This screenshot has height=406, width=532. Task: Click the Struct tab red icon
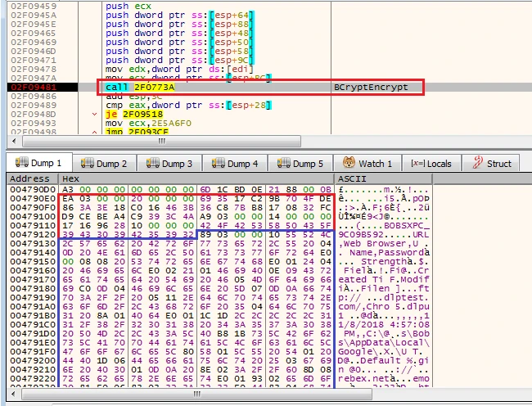click(x=477, y=162)
